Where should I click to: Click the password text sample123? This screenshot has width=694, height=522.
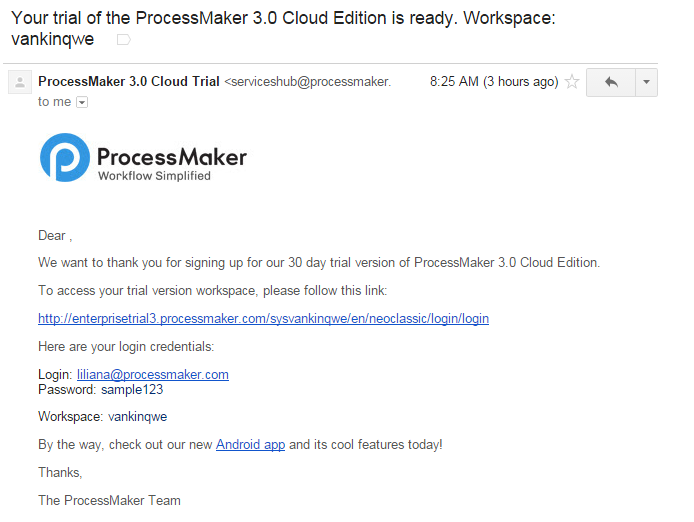[x=132, y=390]
